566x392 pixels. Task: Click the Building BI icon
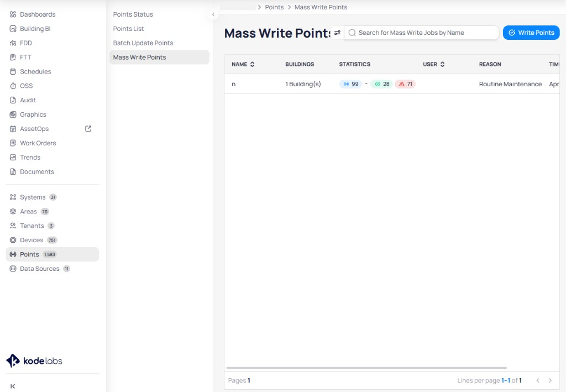pos(13,29)
